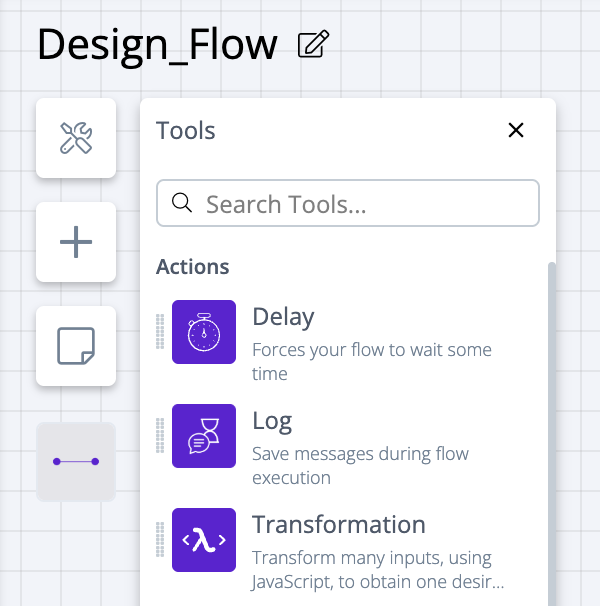
Task: Click the Actions section heading
Action: 193,267
